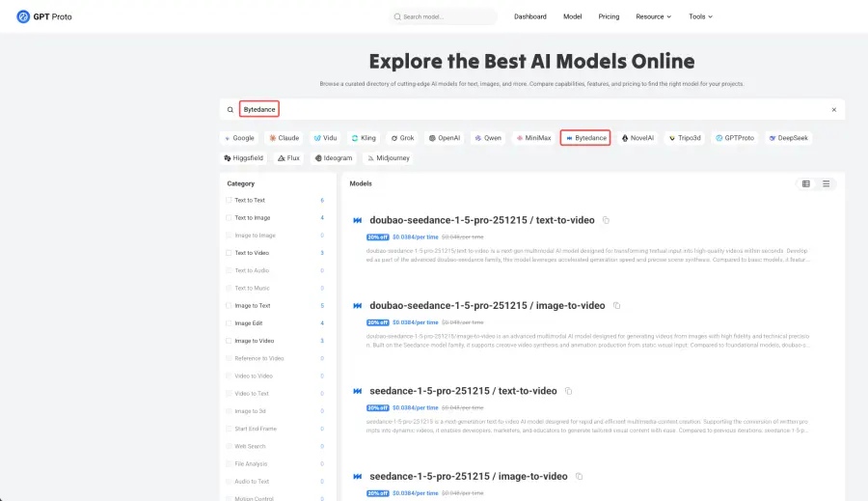Check the Text to Image category
The image size is (868, 501).
229,218
